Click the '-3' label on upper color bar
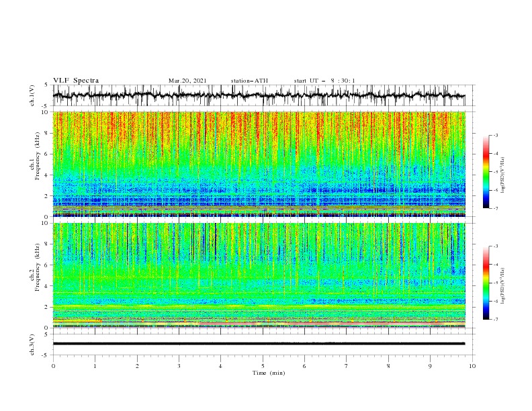This screenshot has height=411, width=532. pyautogui.click(x=495, y=135)
